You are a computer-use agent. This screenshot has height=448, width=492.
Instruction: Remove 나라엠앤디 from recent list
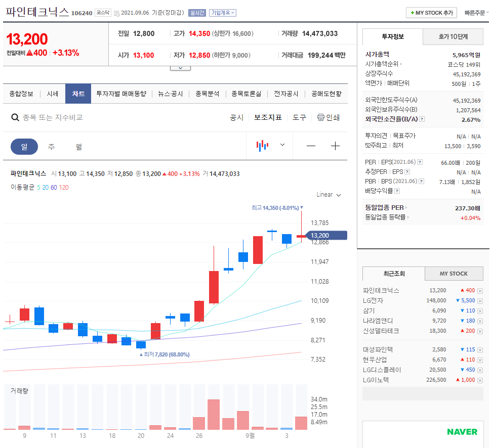480,321
